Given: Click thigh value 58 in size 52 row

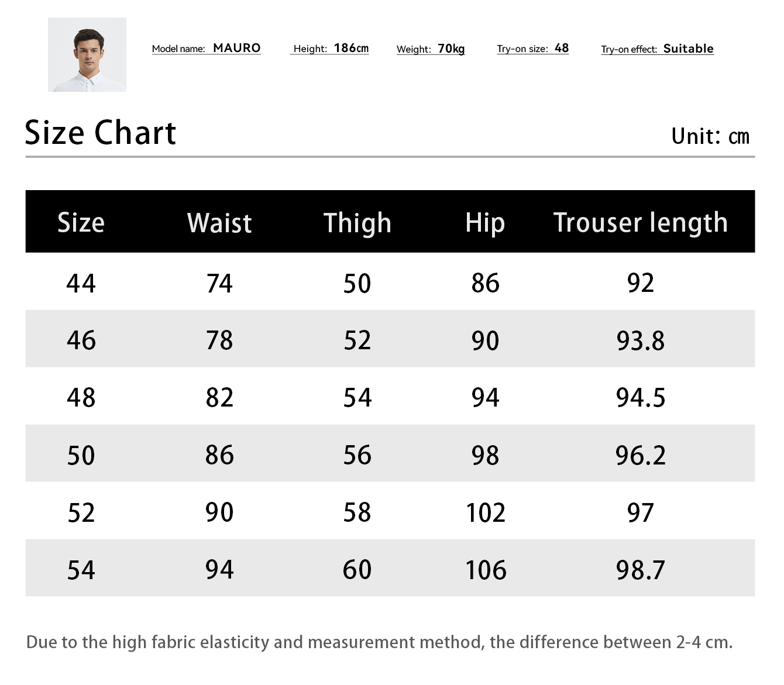Looking at the screenshot, I should click(x=357, y=512).
